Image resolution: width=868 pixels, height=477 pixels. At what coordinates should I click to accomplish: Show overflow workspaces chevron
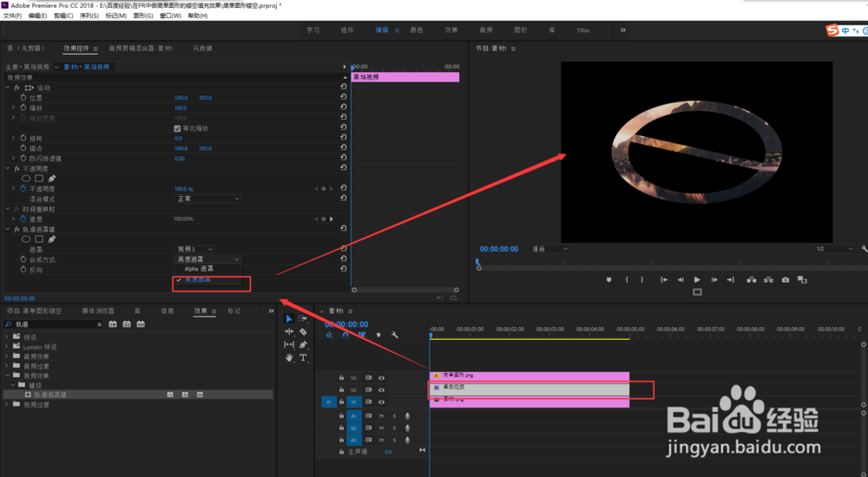[622, 29]
